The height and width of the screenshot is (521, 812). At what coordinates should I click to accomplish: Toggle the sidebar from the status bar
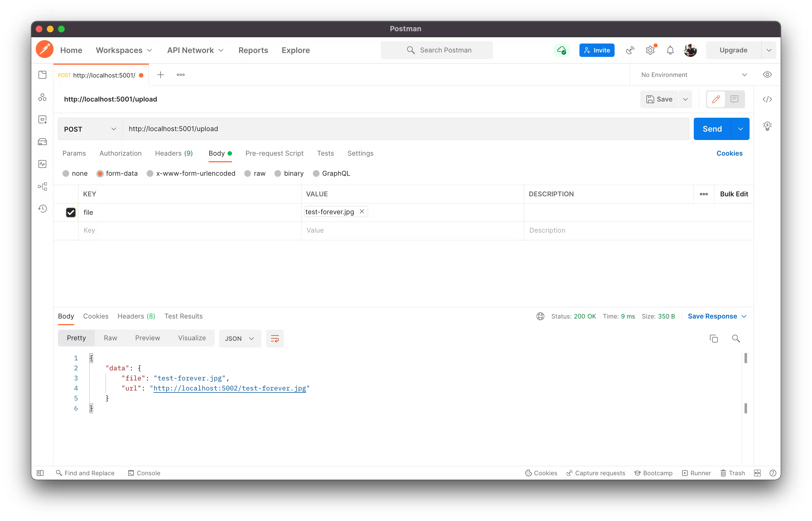tap(40, 473)
